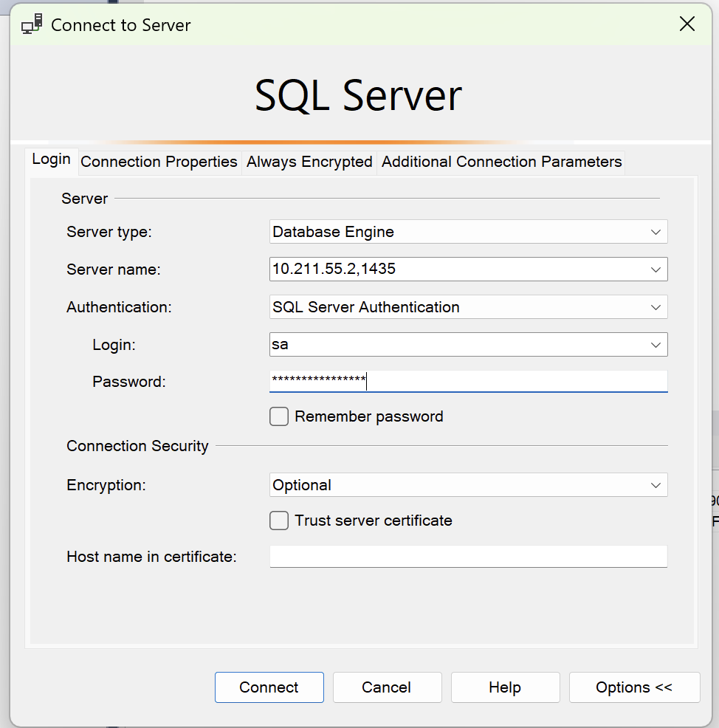Click the Login field containing sa

(468, 345)
